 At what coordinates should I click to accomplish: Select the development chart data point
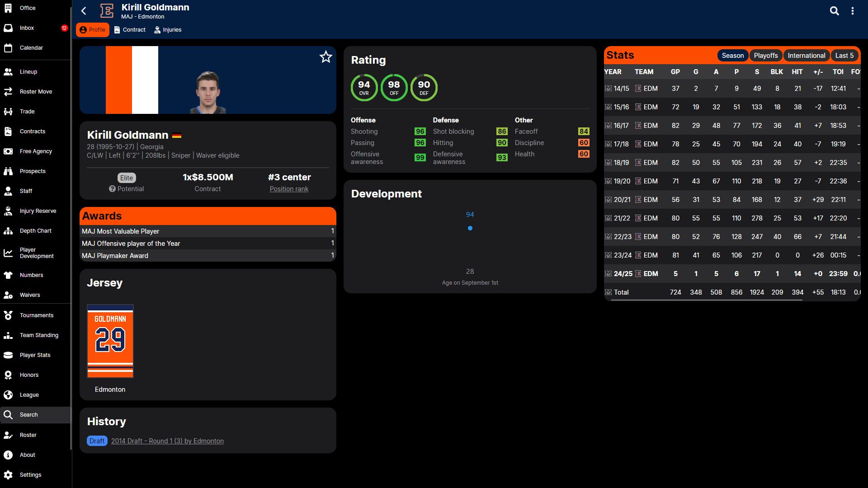click(470, 228)
